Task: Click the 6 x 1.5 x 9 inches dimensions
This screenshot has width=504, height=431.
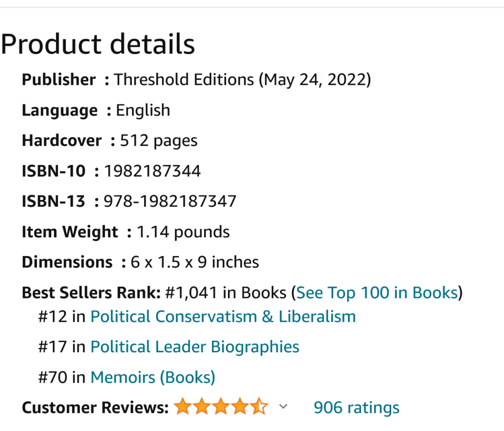Action: tap(195, 262)
